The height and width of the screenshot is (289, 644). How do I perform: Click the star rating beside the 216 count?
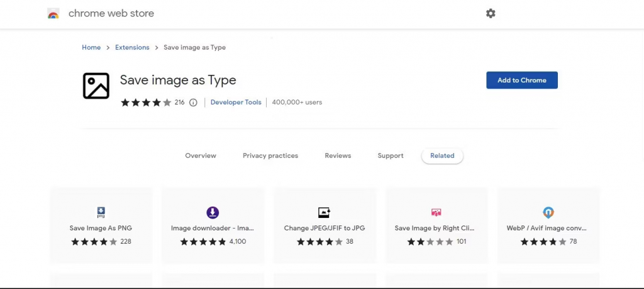(146, 103)
